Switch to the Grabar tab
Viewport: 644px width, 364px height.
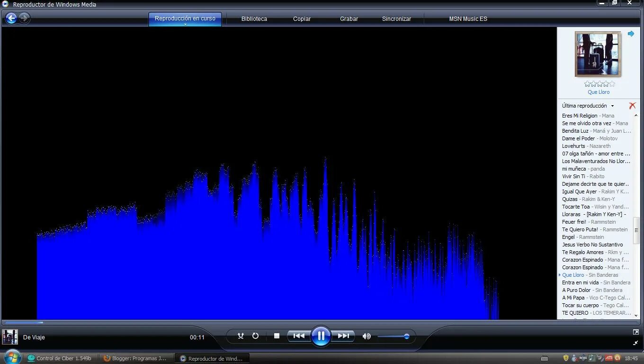349,19
